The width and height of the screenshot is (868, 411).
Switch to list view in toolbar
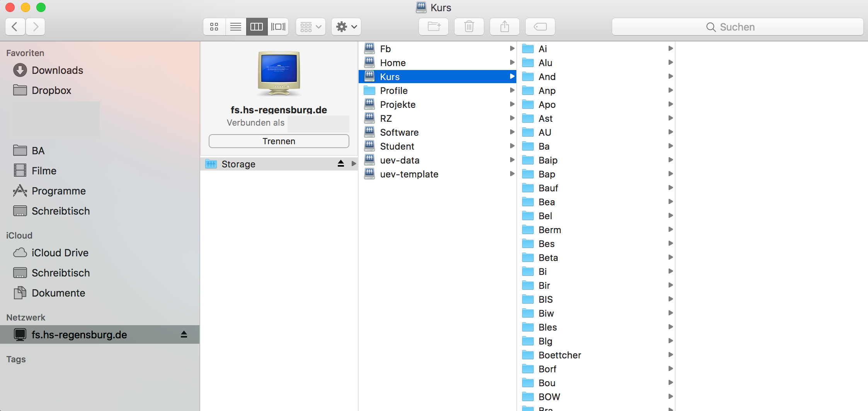pyautogui.click(x=235, y=27)
